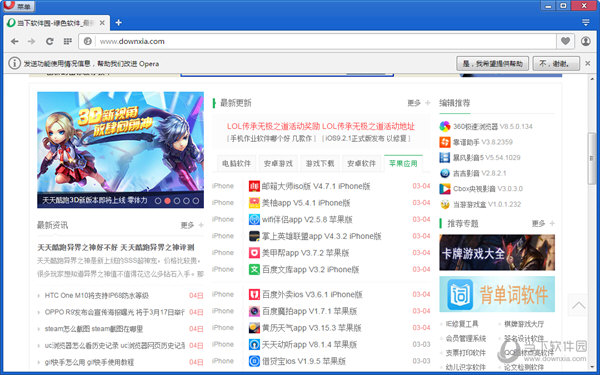The width and height of the screenshot is (600, 375).
Task: Select the fifth banner slide dot
Action: tap(196, 201)
